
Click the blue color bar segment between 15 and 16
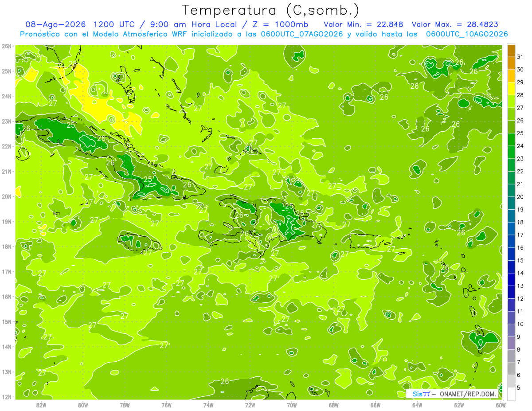point(511,254)
